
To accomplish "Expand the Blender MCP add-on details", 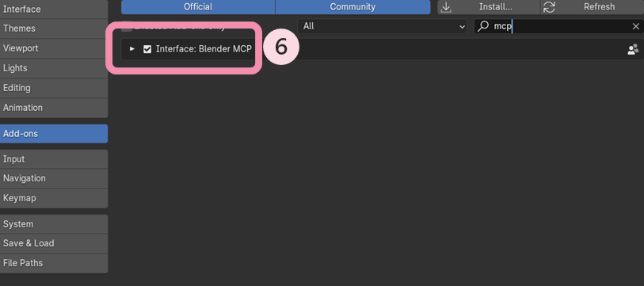I will pyautogui.click(x=131, y=49).
